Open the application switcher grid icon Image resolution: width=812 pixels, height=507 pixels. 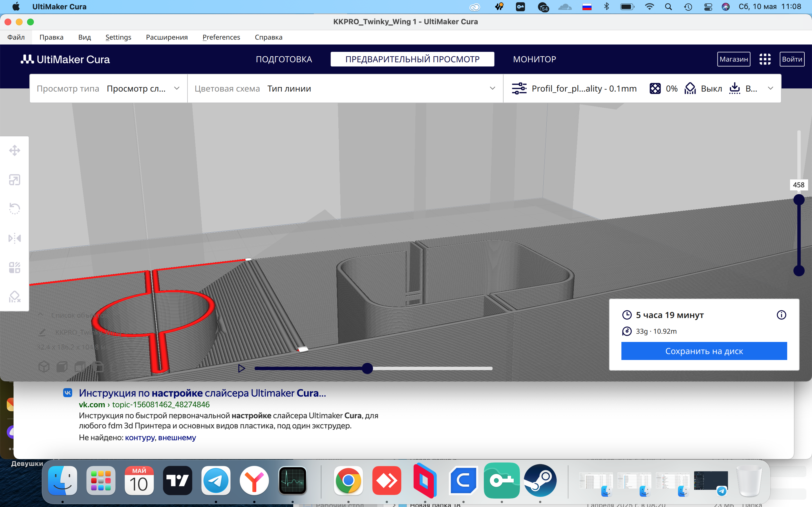coord(765,59)
